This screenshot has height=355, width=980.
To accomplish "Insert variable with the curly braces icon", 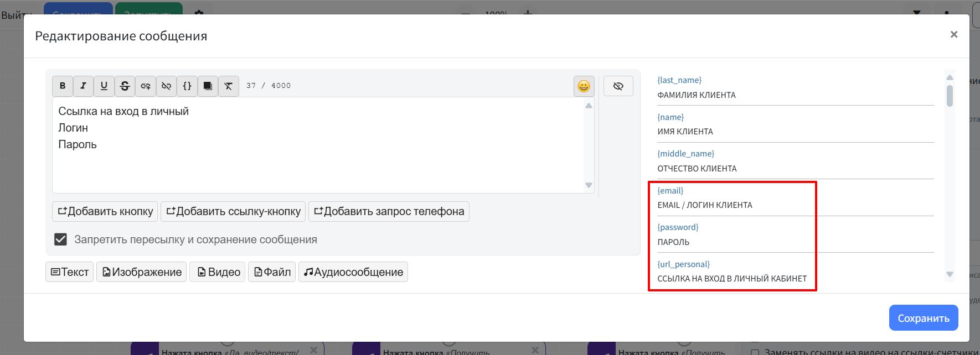I will 187,86.
